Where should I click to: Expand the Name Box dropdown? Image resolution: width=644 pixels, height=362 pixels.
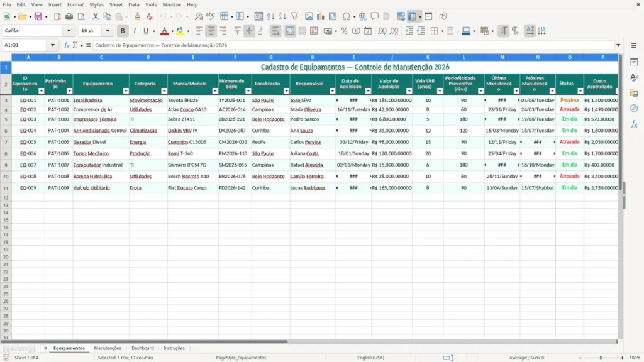(53, 45)
